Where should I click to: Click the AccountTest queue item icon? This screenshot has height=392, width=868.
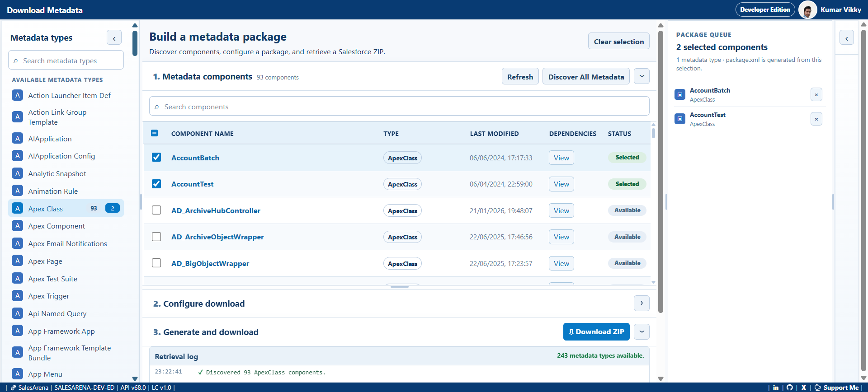click(x=680, y=119)
